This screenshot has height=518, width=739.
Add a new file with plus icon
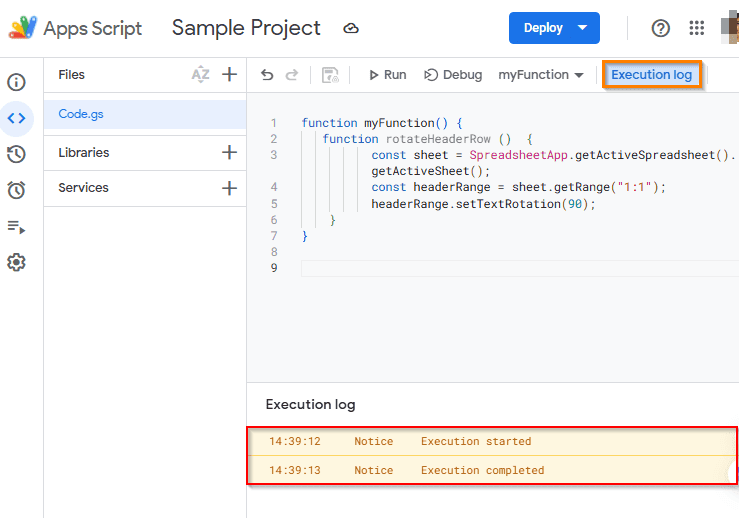point(229,74)
